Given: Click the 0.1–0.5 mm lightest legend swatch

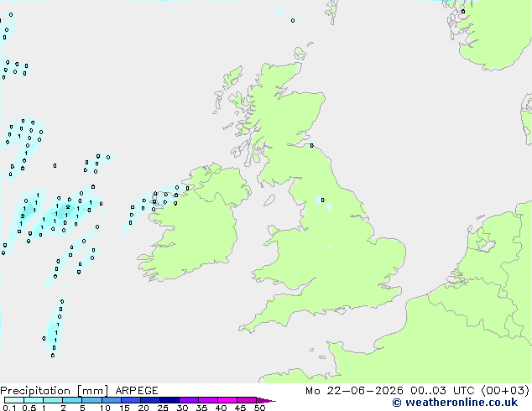Looking at the screenshot, I should [14, 400].
